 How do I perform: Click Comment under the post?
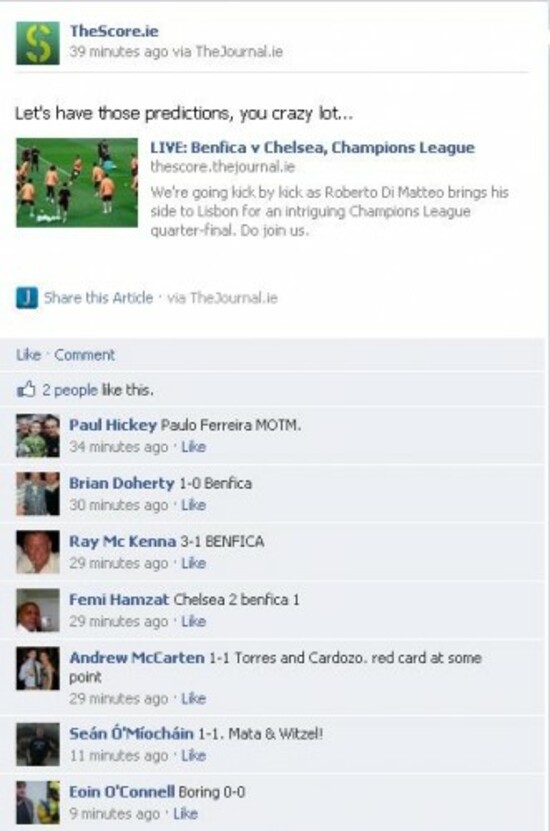(x=85, y=355)
